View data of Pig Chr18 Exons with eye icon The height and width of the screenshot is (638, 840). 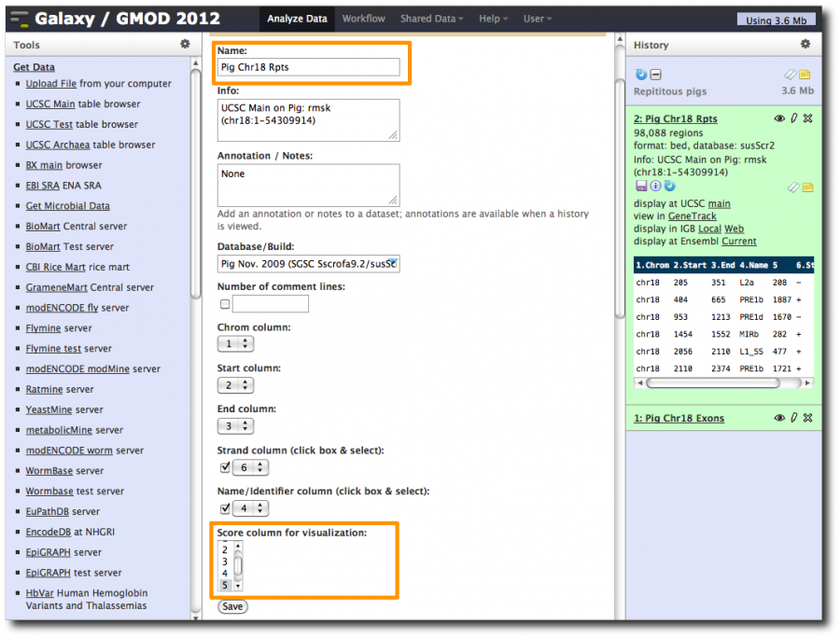click(x=779, y=418)
